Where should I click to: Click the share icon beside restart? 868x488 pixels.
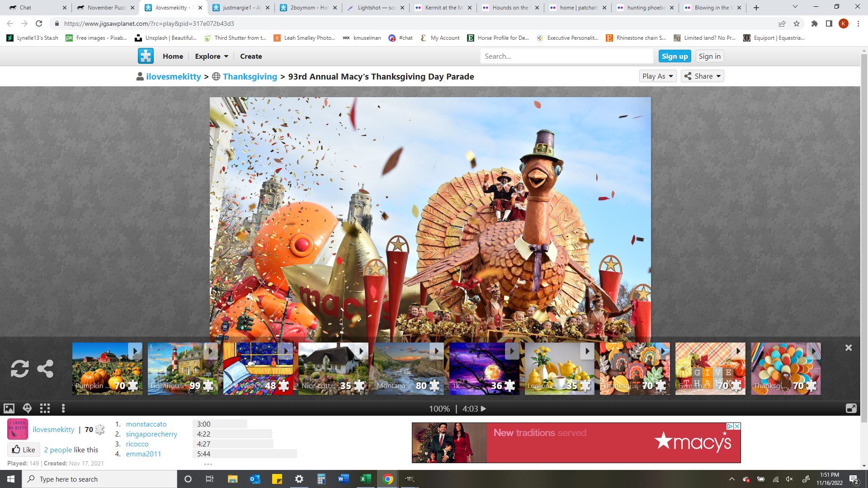[45, 369]
